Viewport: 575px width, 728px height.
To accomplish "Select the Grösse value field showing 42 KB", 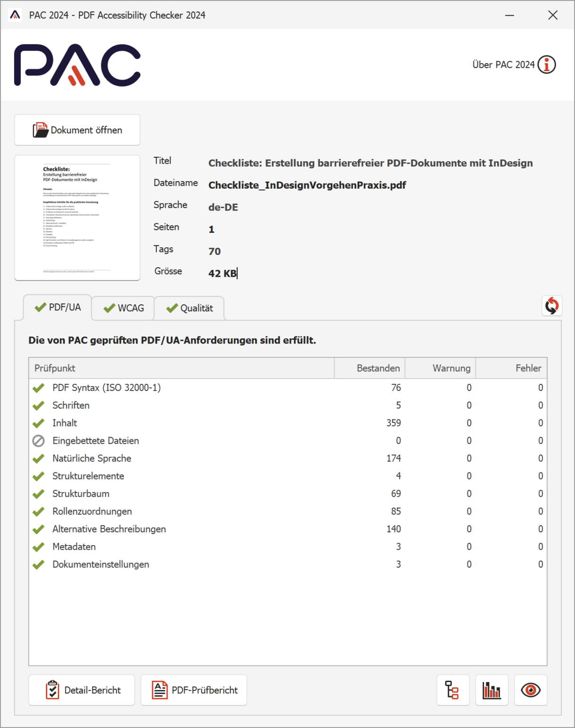I will tap(223, 273).
